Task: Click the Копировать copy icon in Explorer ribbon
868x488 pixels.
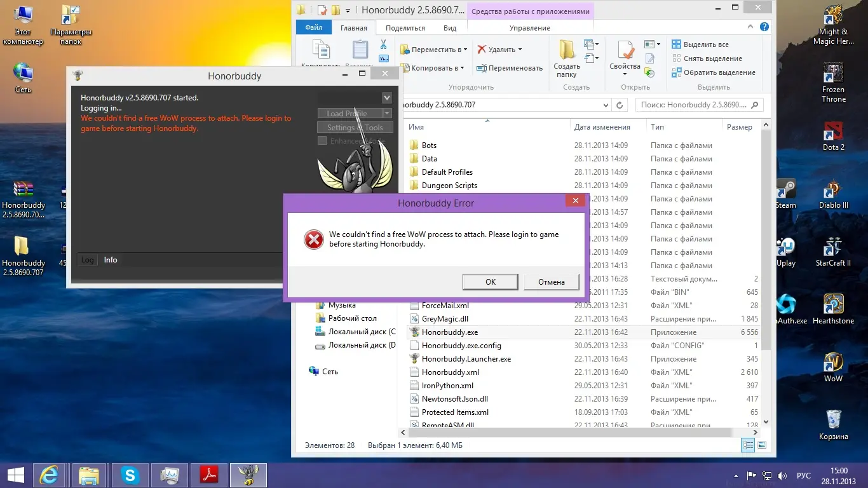Action: (322, 51)
